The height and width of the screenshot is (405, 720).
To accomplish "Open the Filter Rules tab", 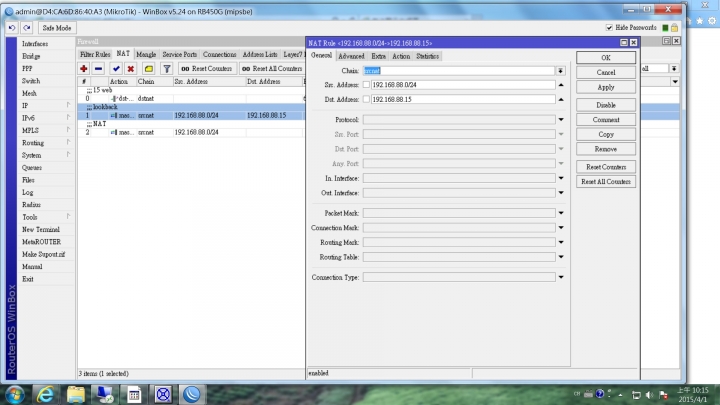I will (x=95, y=54).
